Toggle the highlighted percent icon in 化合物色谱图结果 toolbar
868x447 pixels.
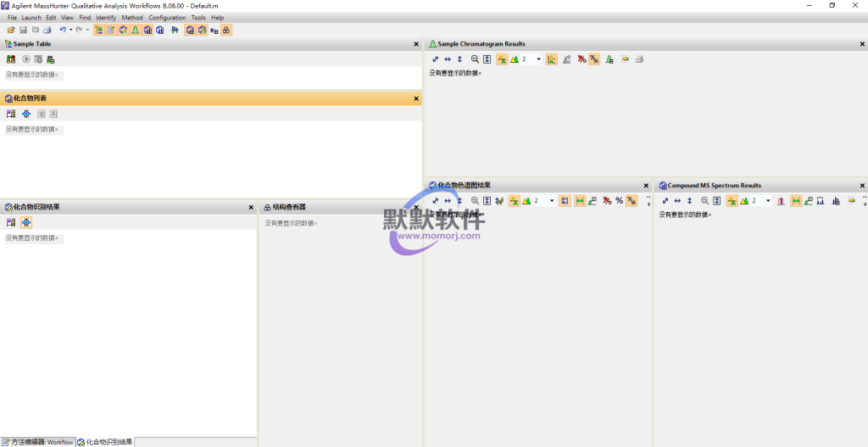[632, 201]
